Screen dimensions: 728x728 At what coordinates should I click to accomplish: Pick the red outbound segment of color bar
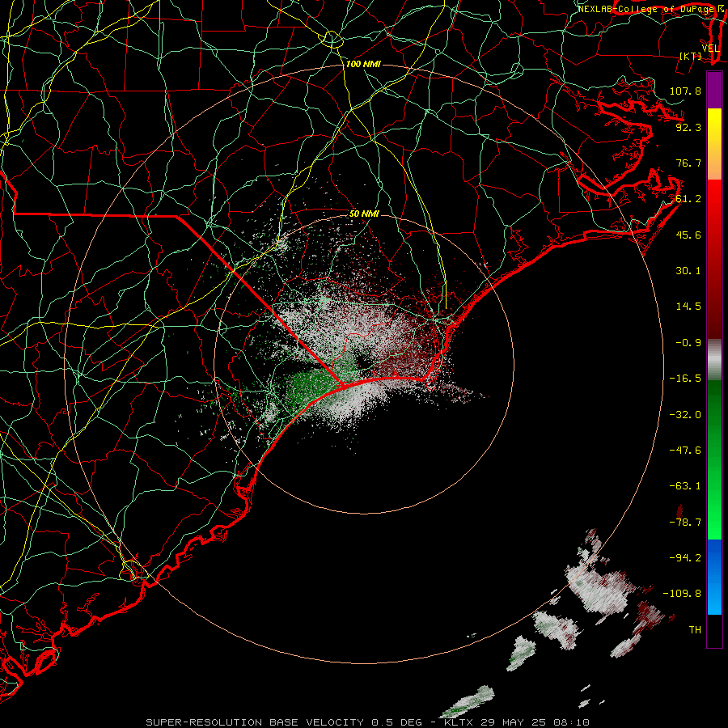tap(714, 259)
